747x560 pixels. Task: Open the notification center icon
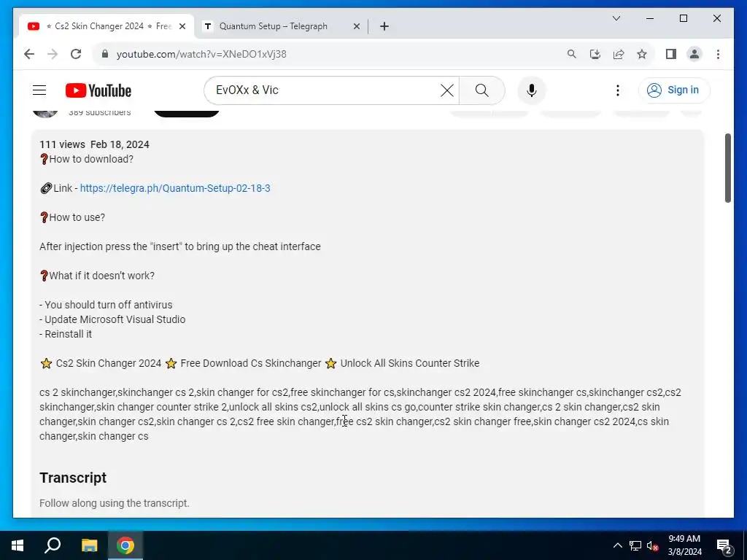point(724,546)
